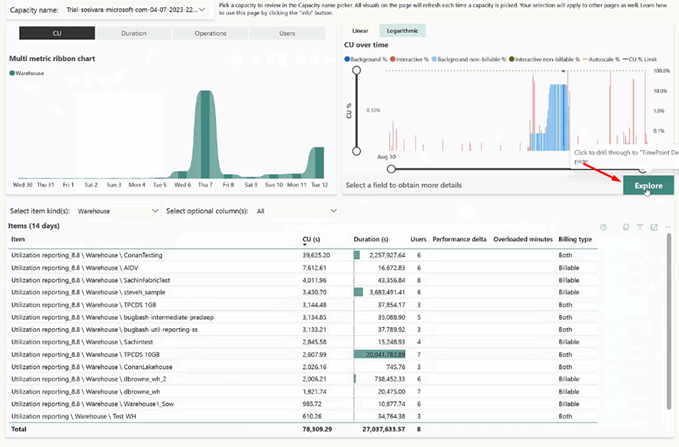Select the Warehouse1_Sow row
Screen dimensions: 679x447
pyautogui.click(x=303, y=404)
